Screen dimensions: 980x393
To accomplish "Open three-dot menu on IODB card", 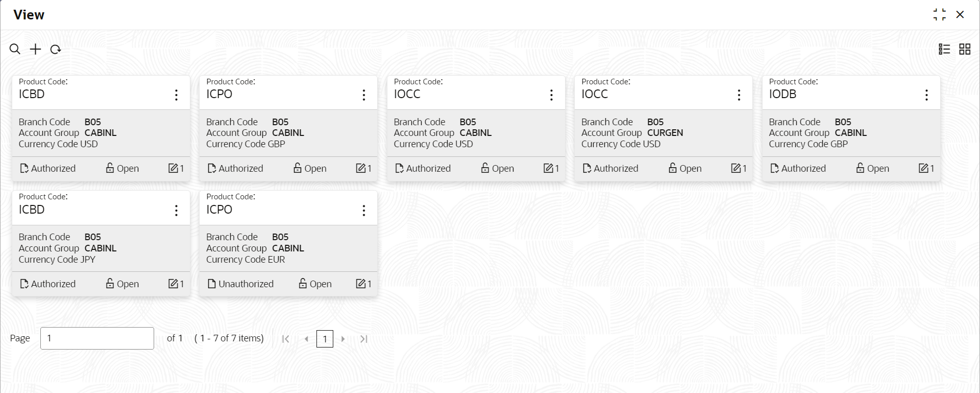I will pyautogui.click(x=926, y=95).
